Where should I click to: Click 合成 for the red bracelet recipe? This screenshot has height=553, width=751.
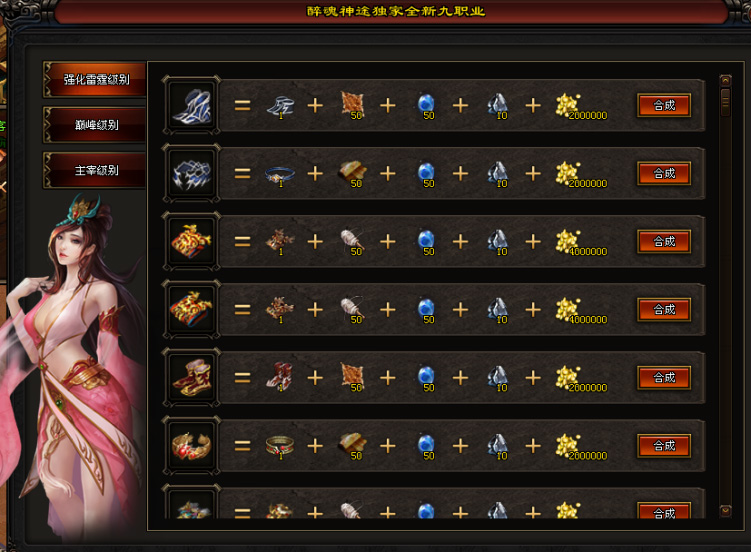[x=664, y=446]
